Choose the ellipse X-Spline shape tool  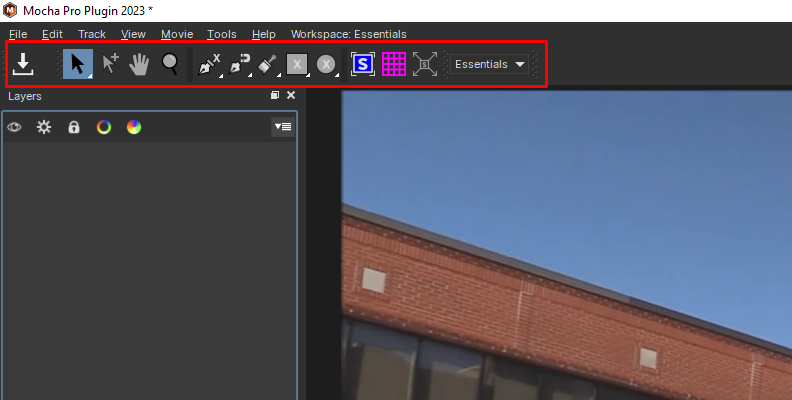coord(326,65)
